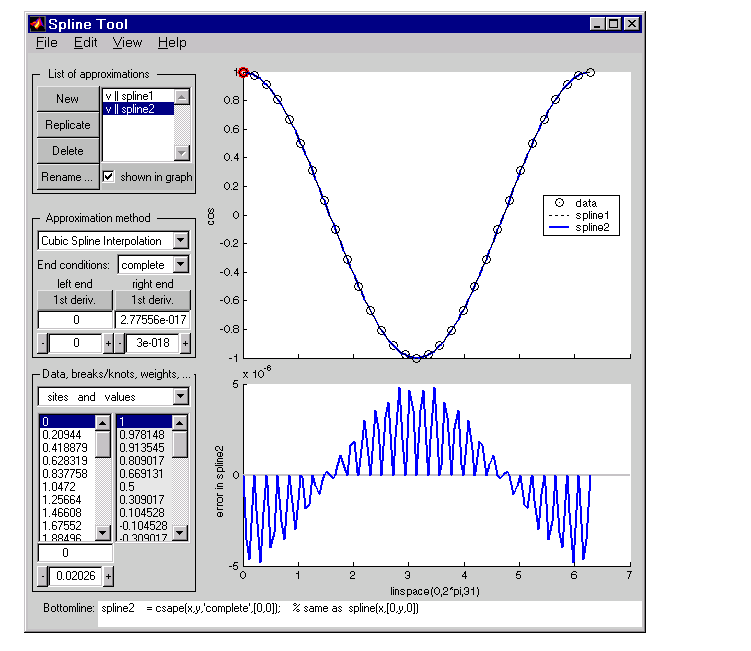Open the File menu

[x=46, y=43]
